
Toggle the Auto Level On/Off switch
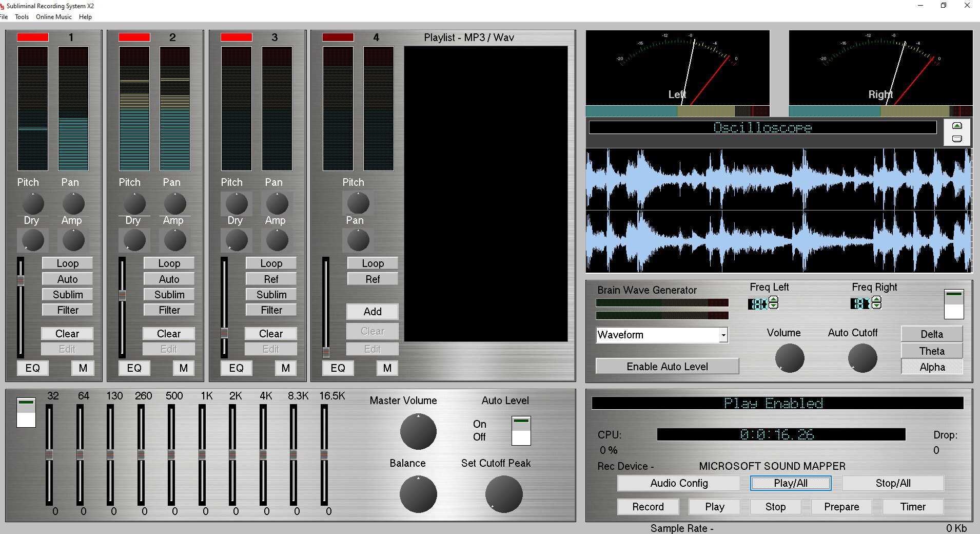click(x=521, y=431)
